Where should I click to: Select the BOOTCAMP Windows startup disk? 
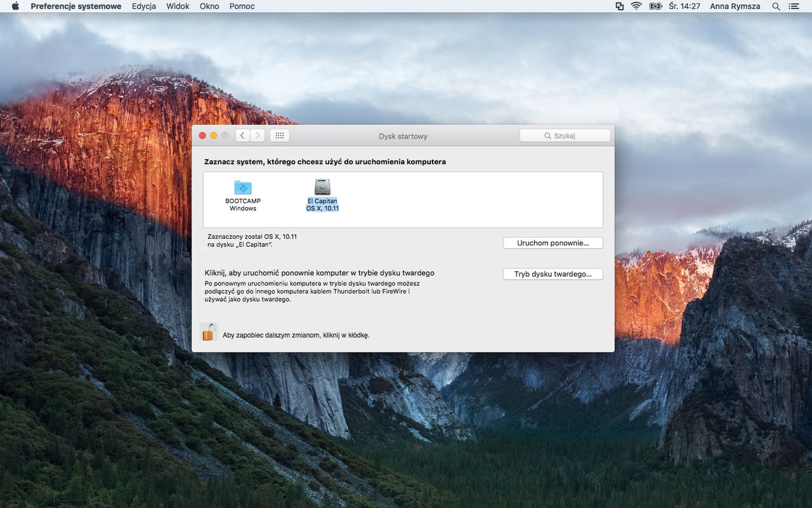point(243,195)
